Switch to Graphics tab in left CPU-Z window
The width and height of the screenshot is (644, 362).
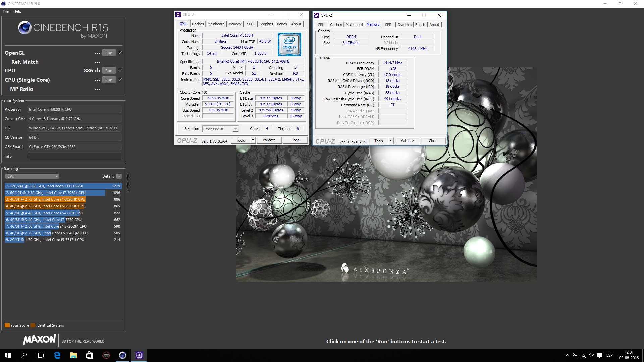(266, 24)
